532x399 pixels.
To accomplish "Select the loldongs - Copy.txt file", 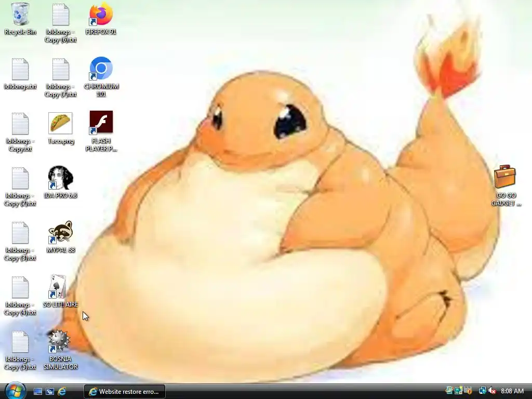I will (20, 132).
